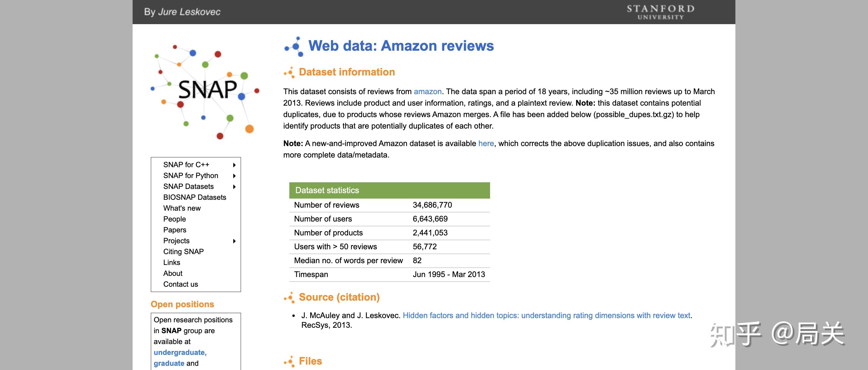
Task: Select Citing SNAP in the sidebar
Action: coord(183,252)
